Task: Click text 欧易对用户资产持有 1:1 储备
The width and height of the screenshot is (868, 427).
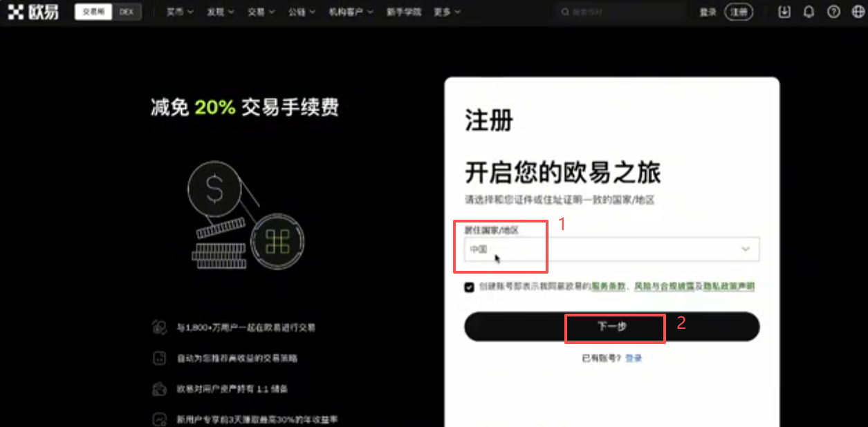Action: coord(232,389)
